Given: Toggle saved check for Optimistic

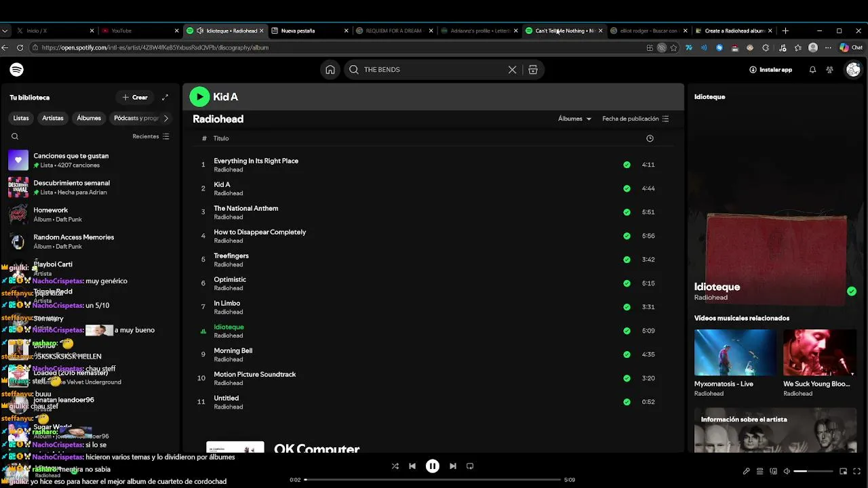Looking at the screenshot, I should (627, 283).
